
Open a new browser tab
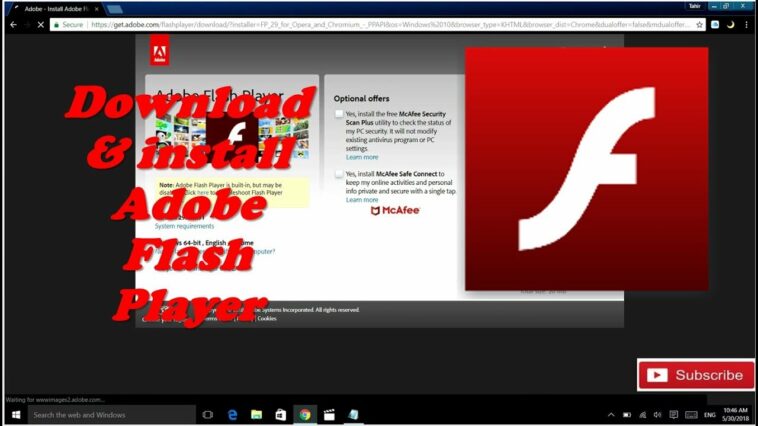(x=115, y=9)
